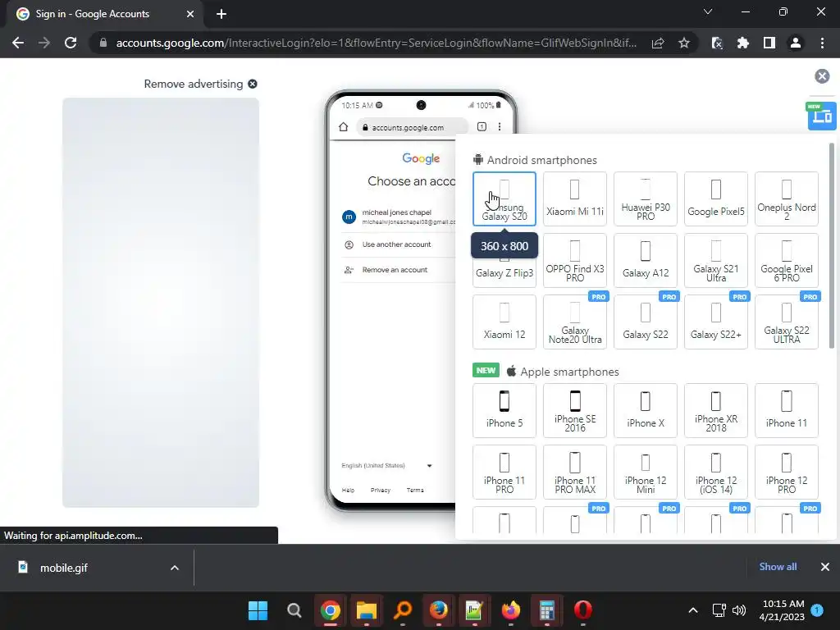Select the Galaxy S22+ device
Image resolution: width=840 pixels, height=630 pixels.
coord(715,322)
